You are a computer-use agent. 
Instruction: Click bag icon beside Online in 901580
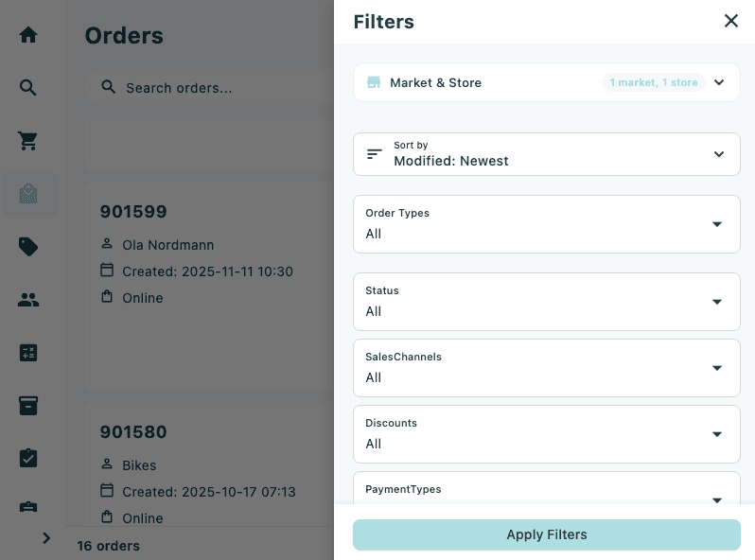point(107,517)
